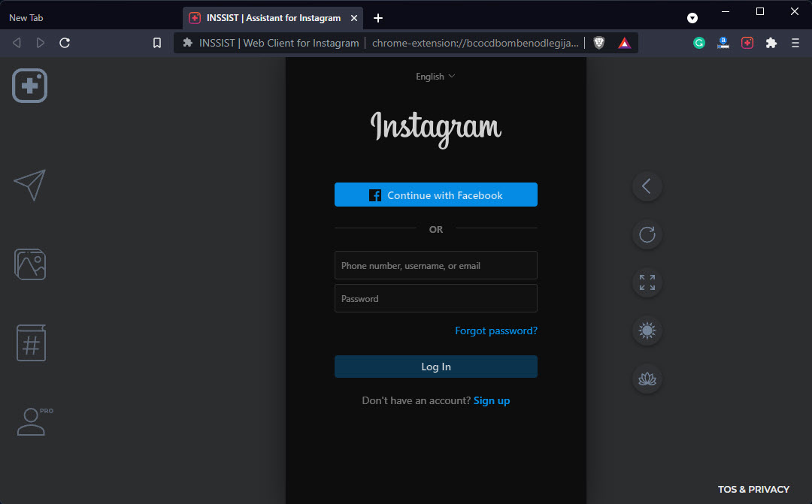The width and height of the screenshot is (812, 504).
Task: Open the INSSIST extension toolbar icon
Action: click(747, 43)
